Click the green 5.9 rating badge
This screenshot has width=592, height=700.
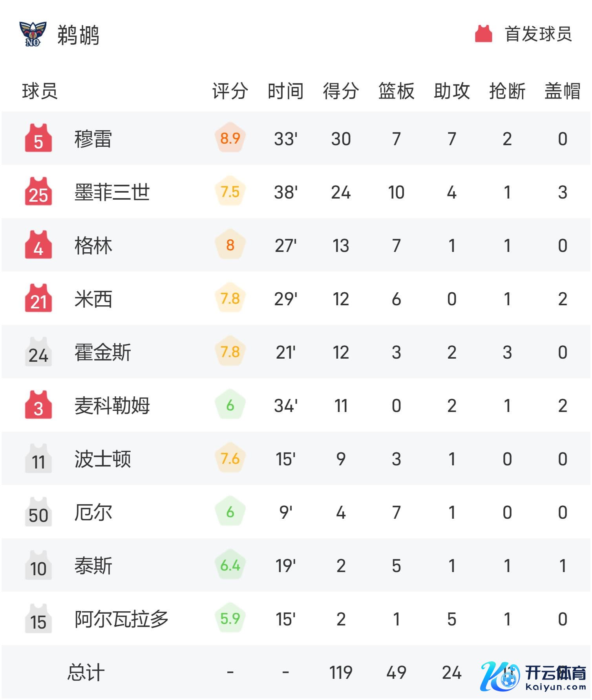230,619
